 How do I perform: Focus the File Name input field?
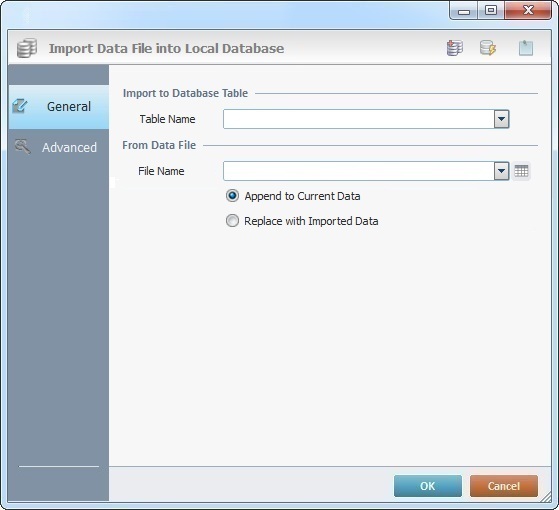point(359,171)
